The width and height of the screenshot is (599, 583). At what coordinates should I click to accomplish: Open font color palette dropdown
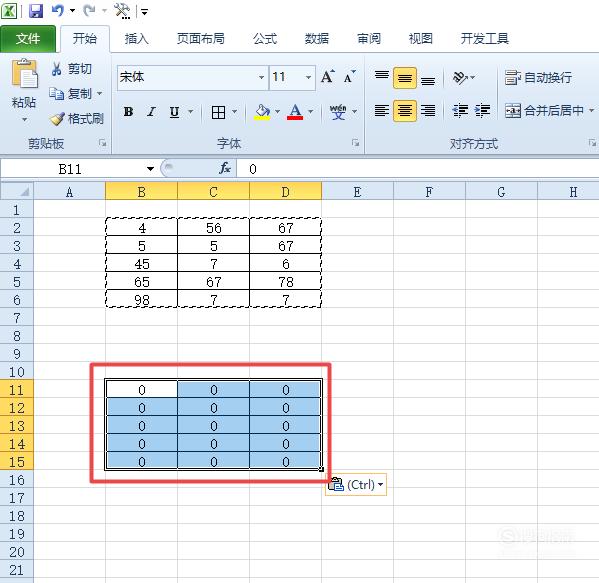(x=310, y=112)
